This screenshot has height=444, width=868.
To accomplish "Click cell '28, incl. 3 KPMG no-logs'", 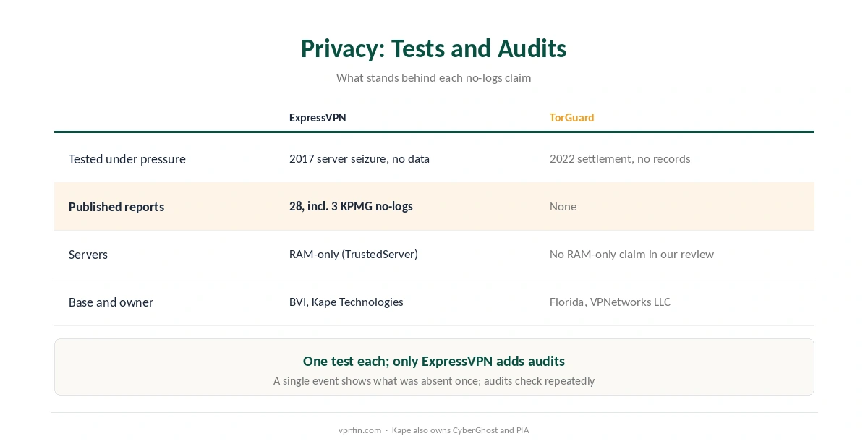I will [351, 206].
